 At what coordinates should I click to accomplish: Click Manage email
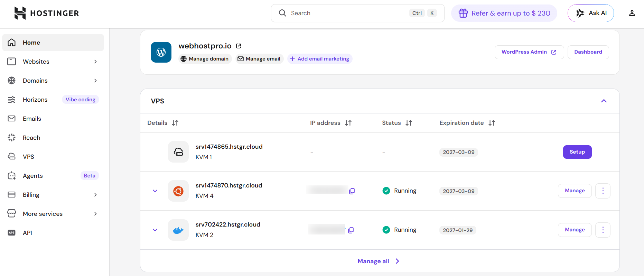pos(260,59)
